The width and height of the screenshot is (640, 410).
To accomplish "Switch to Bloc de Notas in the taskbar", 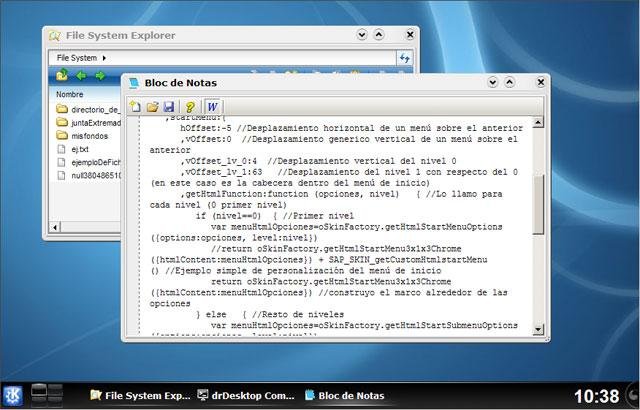I will point(345,395).
